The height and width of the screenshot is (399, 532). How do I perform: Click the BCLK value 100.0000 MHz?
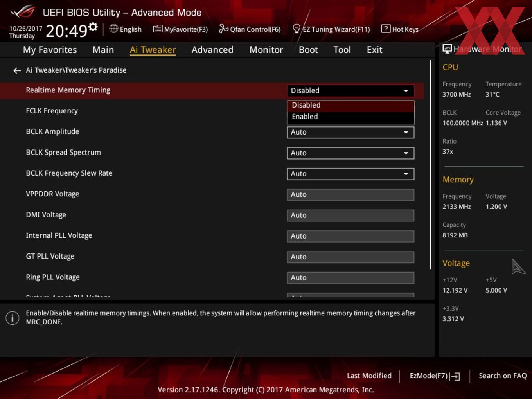click(463, 123)
